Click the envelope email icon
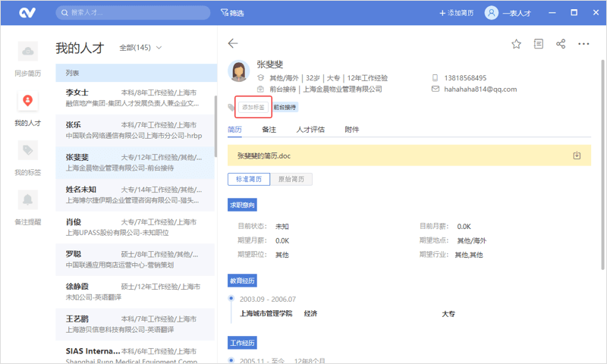 pos(435,89)
